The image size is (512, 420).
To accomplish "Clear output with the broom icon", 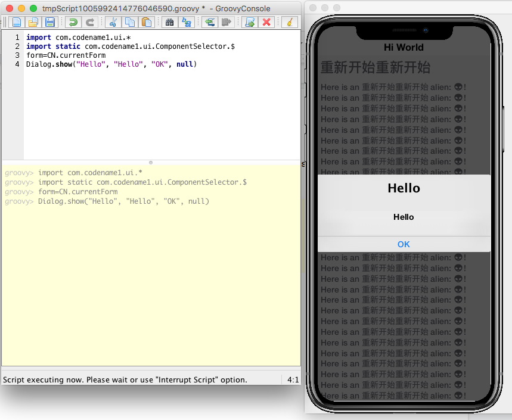I will [x=289, y=23].
